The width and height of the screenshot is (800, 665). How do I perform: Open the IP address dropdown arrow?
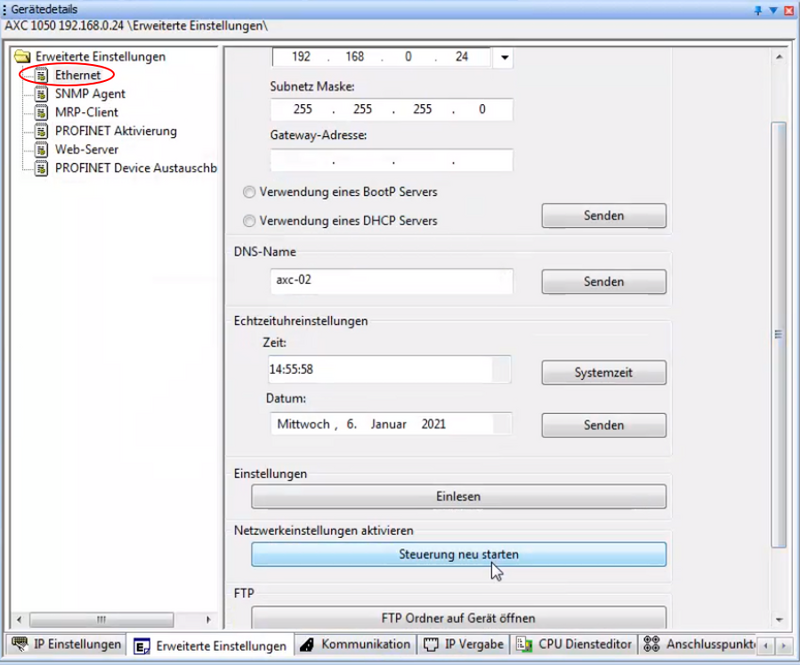click(x=505, y=57)
